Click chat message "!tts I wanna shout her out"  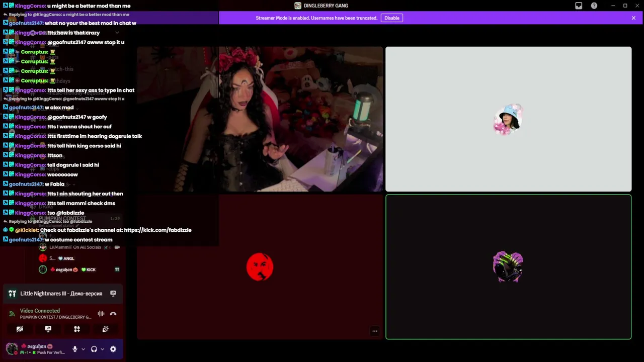coord(79,127)
